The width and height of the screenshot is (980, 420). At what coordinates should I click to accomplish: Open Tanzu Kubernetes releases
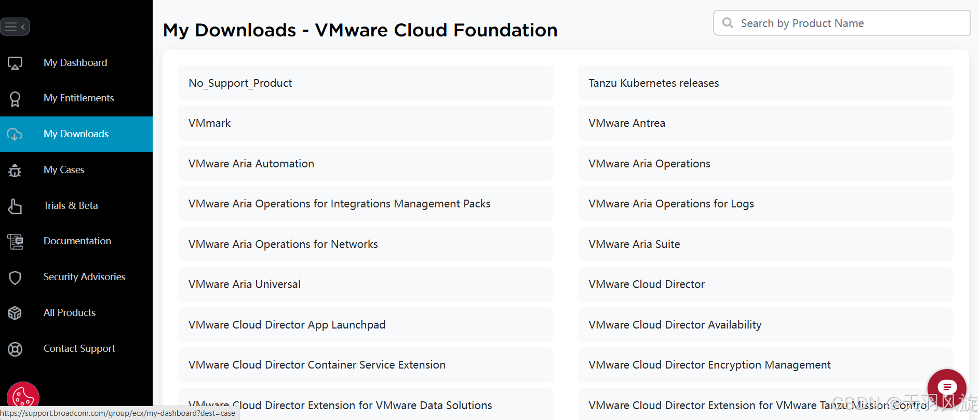point(766,83)
